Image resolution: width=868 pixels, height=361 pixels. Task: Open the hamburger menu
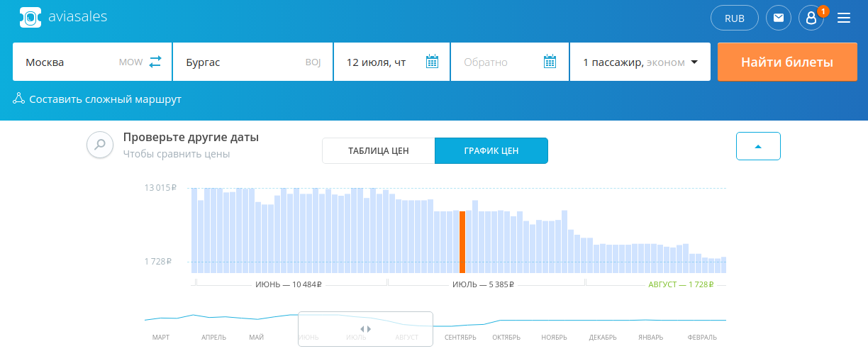pyautogui.click(x=844, y=18)
